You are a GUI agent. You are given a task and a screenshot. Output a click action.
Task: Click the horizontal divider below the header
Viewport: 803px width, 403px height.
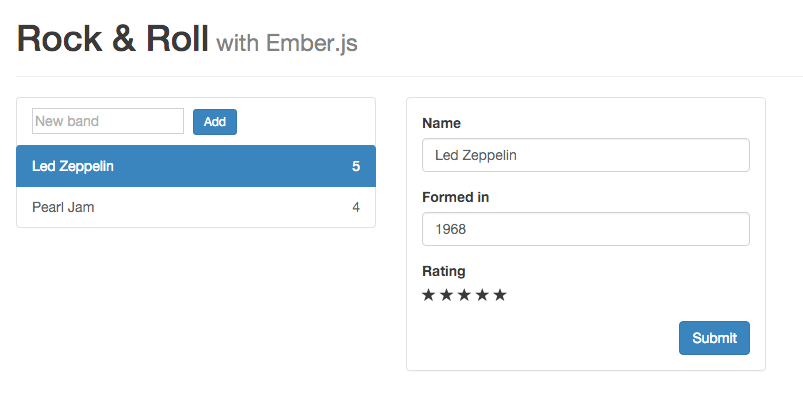click(x=400, y=76)
